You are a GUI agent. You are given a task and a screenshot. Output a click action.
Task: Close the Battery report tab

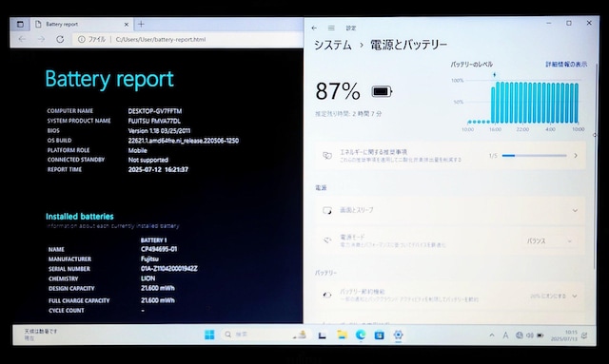[x=127, y=25]
